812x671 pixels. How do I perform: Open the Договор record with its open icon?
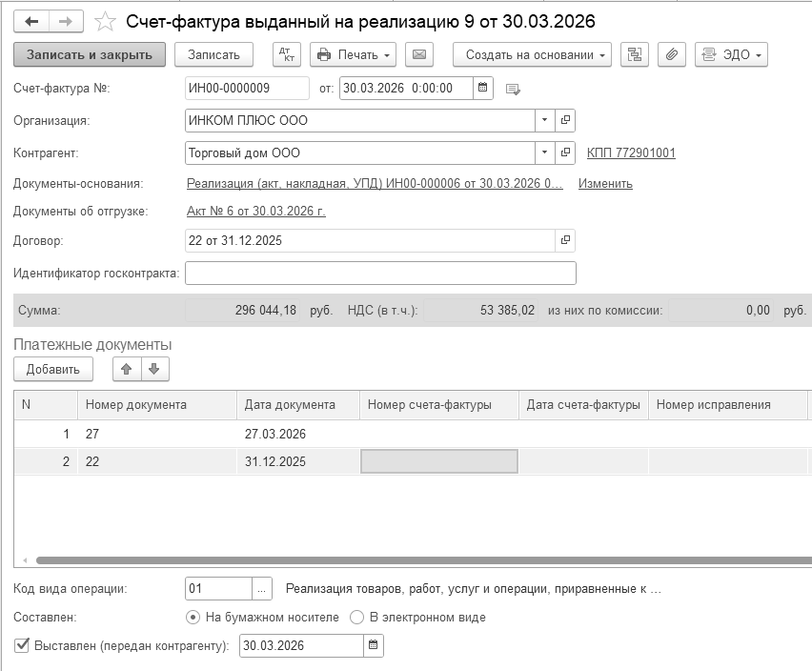(x=565, y=240)
